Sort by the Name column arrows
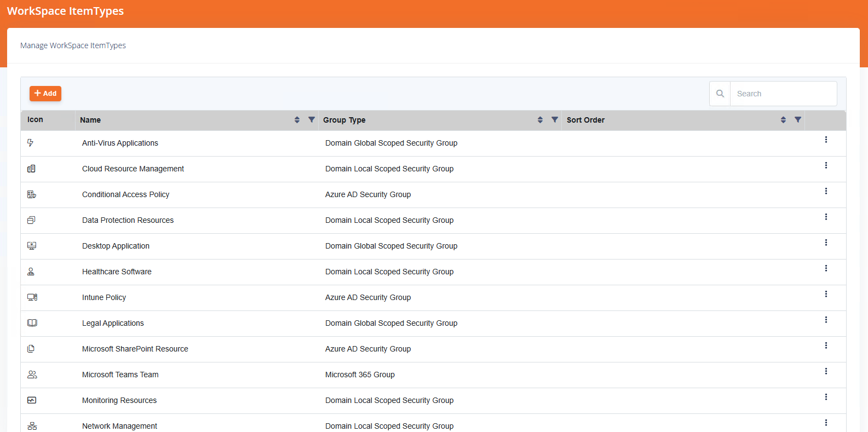868x432 pixels. [x=297, y=120]
